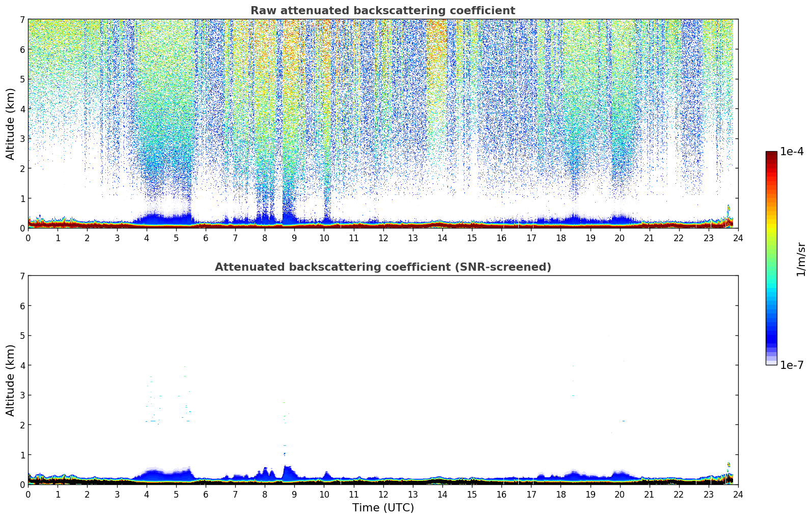
Task: Click the SNR-screened plot's 'Altitude (km)' label
Action: tap(11, 380)
